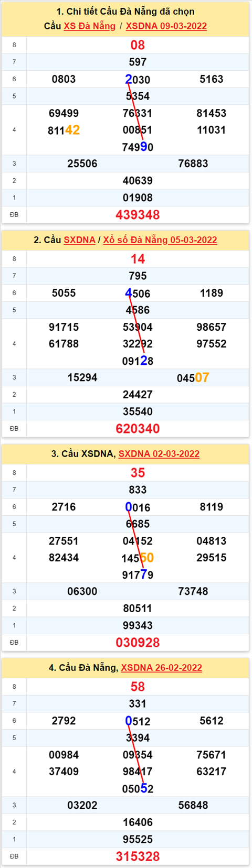Click the red prize-8 number 35
This screenshot has width=252, height=868.
pos(138,473)
